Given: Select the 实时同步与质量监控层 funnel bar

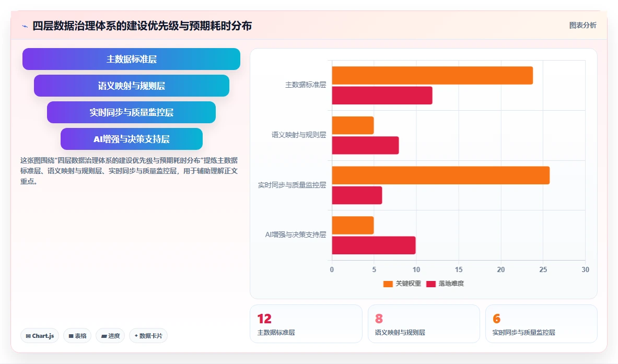Looking at the screenshot, I should (x=131, y=112).
